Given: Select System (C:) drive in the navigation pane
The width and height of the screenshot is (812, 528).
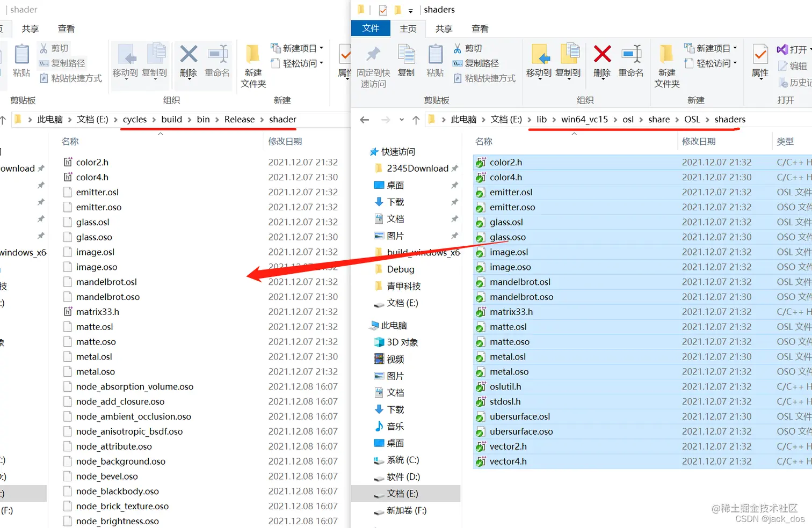Looking at the screenshot, I should (396, 460).
